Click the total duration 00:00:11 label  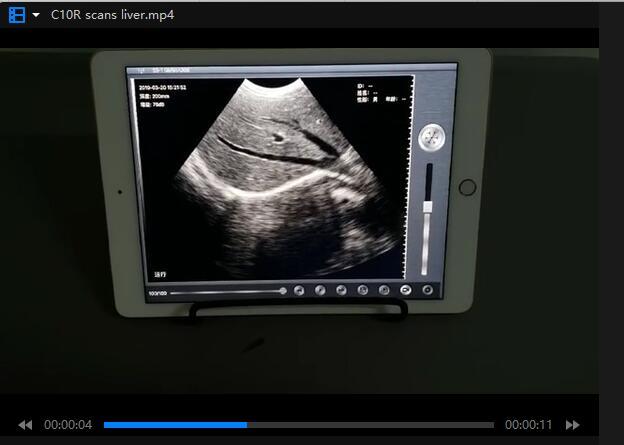528,425
